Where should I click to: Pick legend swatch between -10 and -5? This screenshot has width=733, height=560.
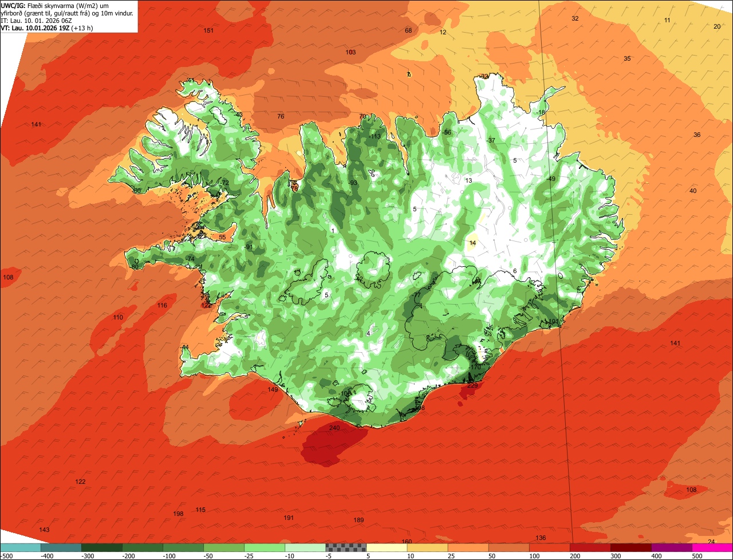[305, 547]
